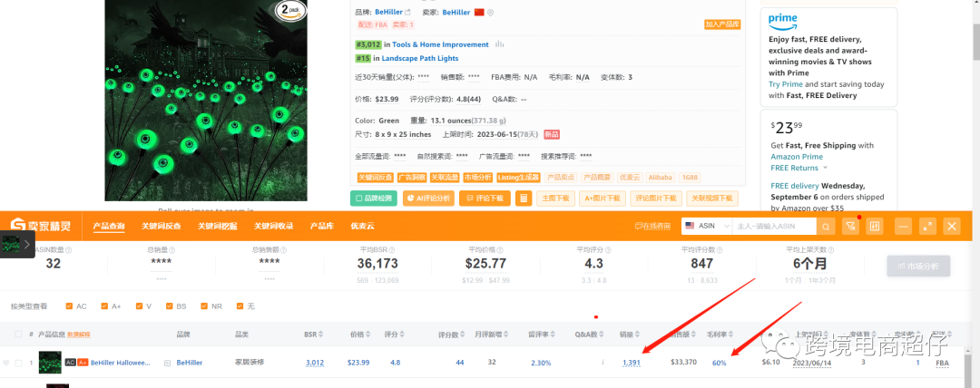Viewport: 980px width, 388px height.
Task: Switch to 产品查询 tab
Action: (x=109, y=226)
